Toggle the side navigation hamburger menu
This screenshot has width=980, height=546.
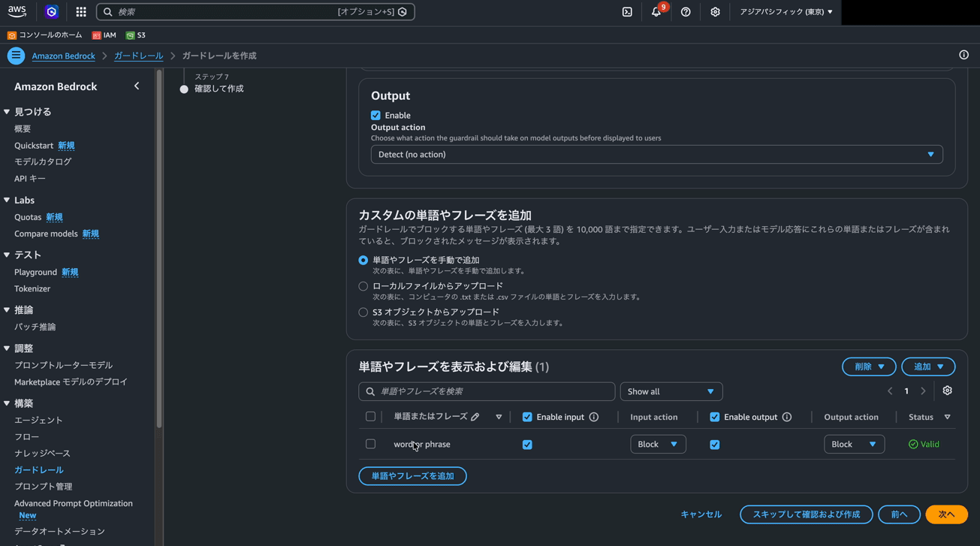(16, 56)
